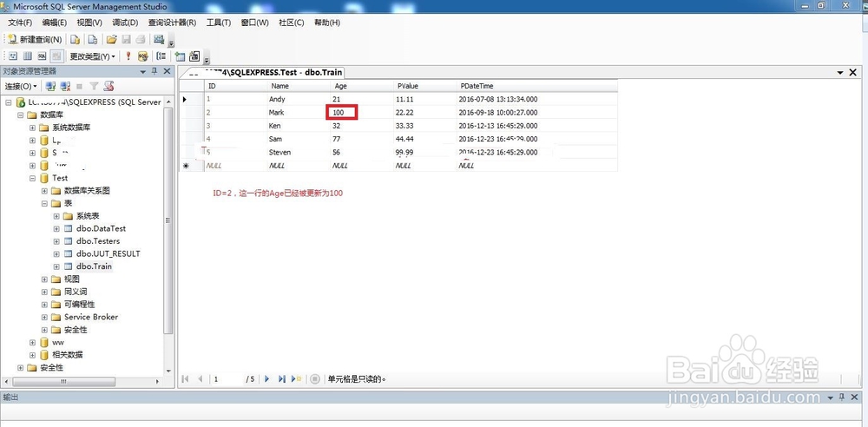This screenshot has height=427, width=868.
Task: Click the add derived table icon
Action: click(x=194, y=56)
